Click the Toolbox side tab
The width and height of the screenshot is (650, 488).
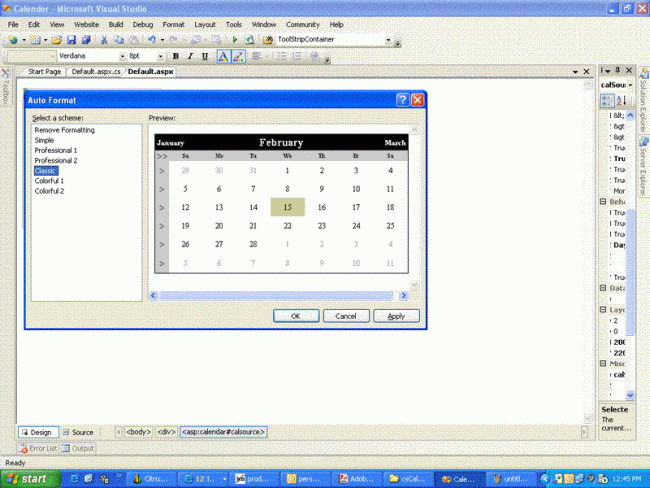click(x=5, y=87)
